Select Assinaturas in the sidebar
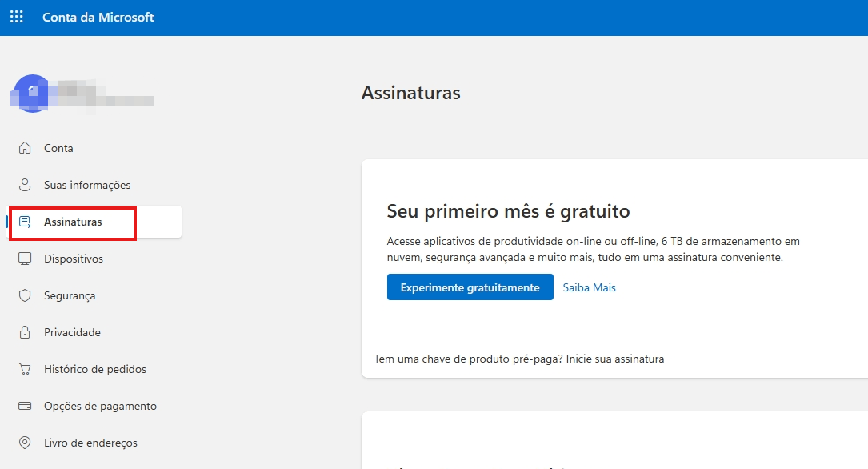868x469 pixels. click(94, 222)
